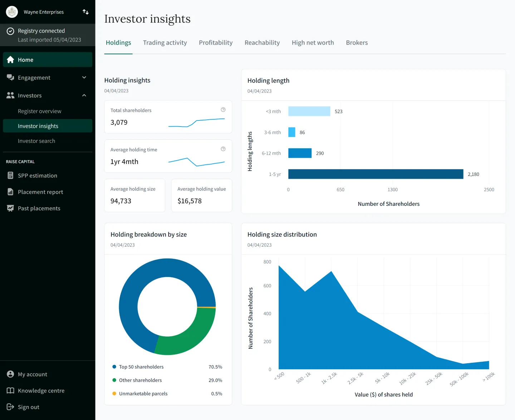Open the High net worth tab

(x=313, y=43)
